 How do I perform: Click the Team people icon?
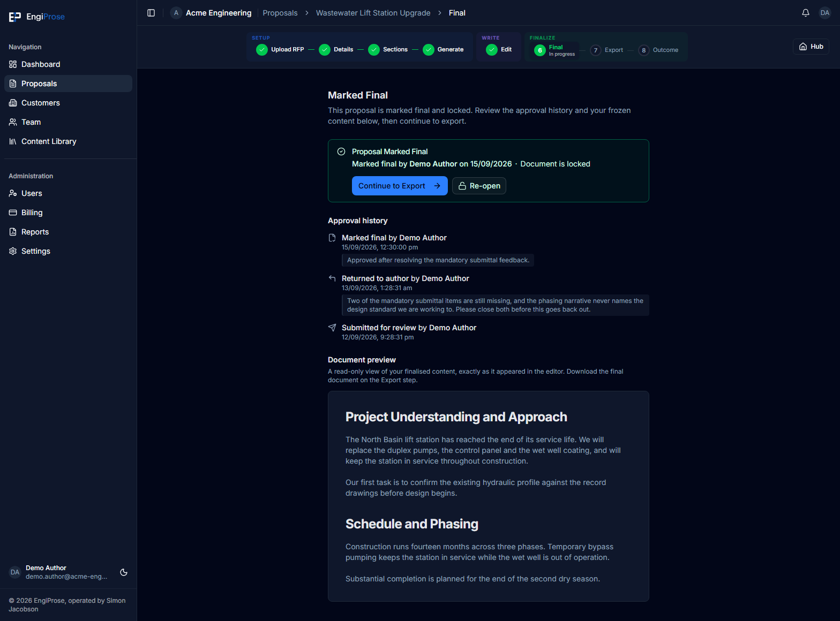coord(13,122)
